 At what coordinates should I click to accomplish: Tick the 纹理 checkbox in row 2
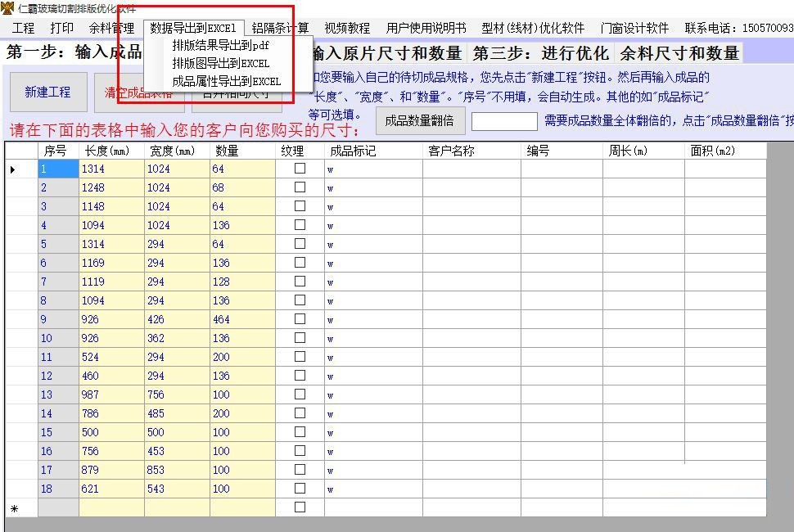[x=300, y=187]
